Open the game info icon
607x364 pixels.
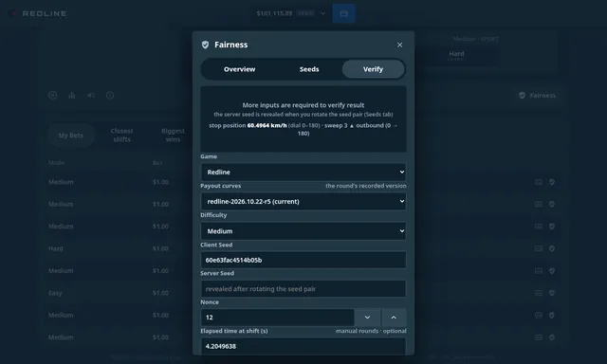(x=110, y=95)
